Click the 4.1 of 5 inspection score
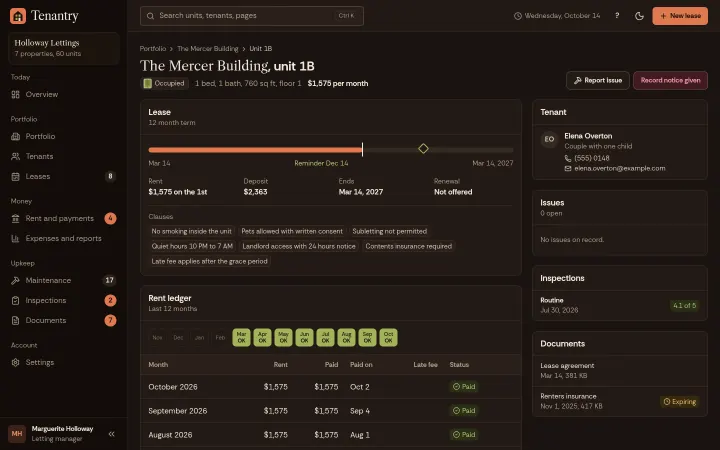 tap(684, 306)
